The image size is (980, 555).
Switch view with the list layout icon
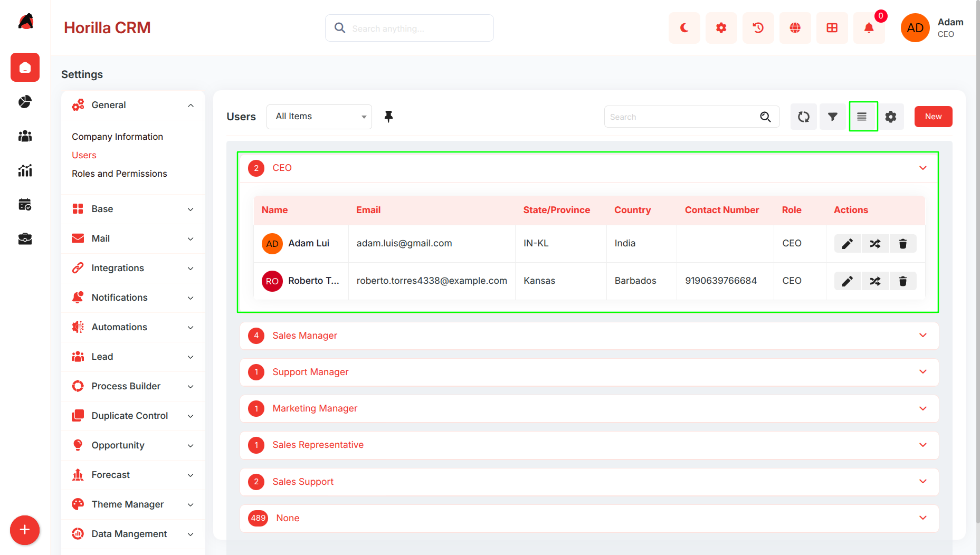pyautogui.click(x=862, y=117)
